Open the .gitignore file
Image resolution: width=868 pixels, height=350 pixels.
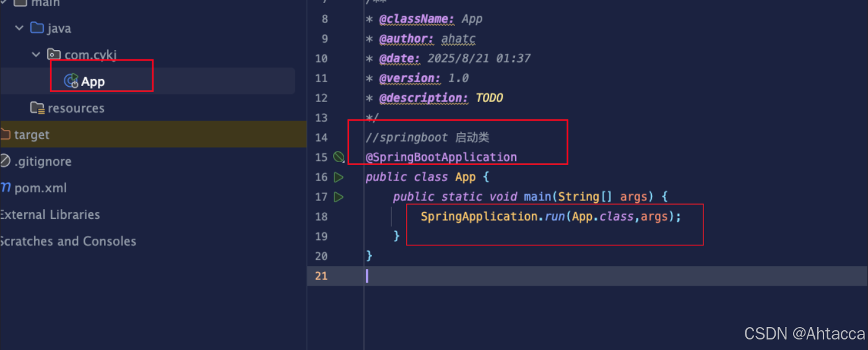pyautogui.click(x=43, y=161)
